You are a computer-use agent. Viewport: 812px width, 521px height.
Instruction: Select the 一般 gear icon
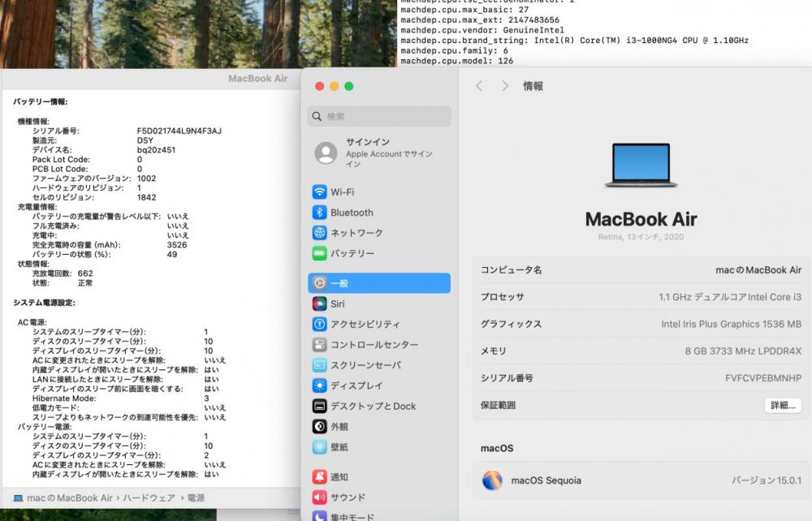tap(319, 283)
